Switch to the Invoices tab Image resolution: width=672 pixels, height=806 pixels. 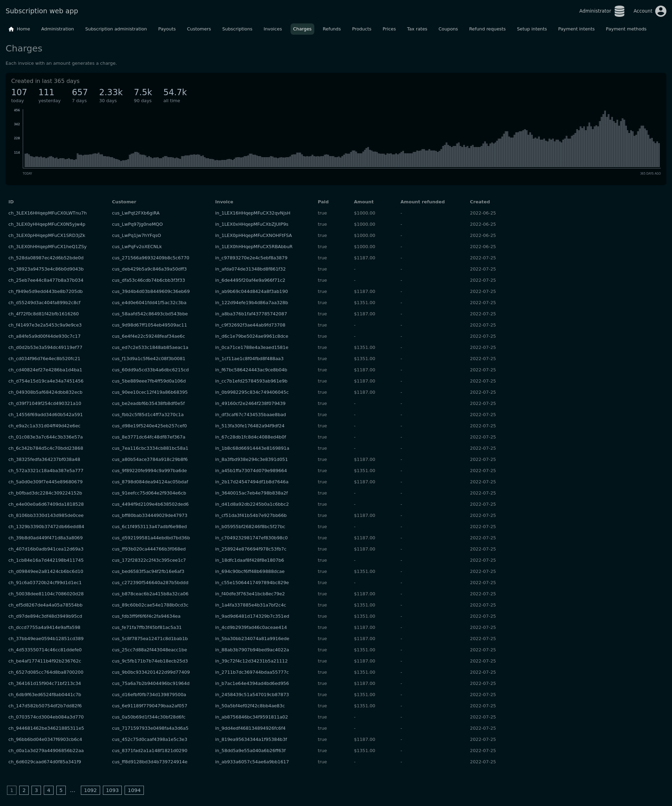tap(273, 29)
